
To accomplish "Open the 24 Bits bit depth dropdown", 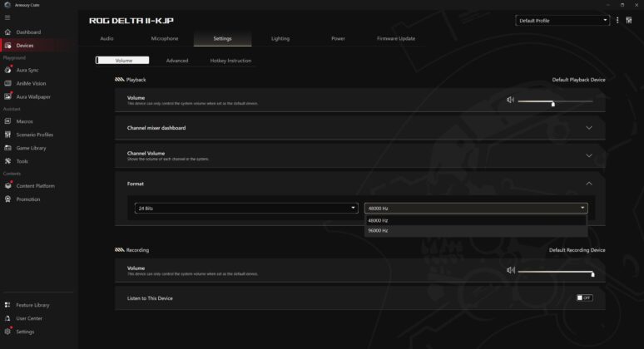I will pos(246,209).
